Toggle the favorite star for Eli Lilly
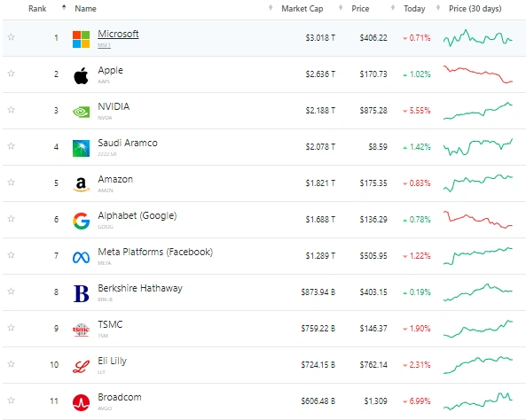Viewport: 526px width, 420px height. 11,363
